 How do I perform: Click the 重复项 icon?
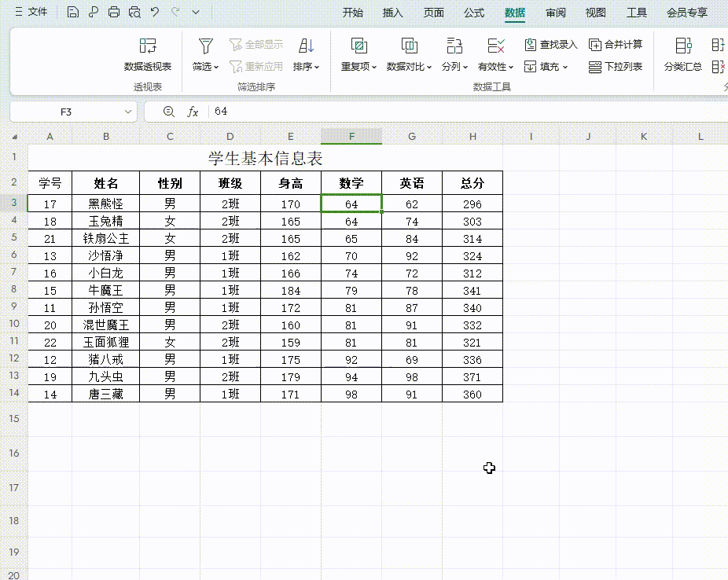tap(359, 46)
